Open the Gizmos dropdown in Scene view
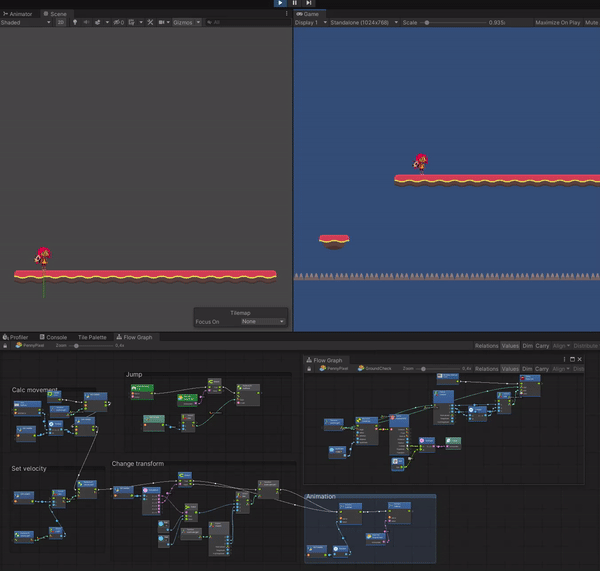Viewport: 600px width, 571px height. click(187, 22)
